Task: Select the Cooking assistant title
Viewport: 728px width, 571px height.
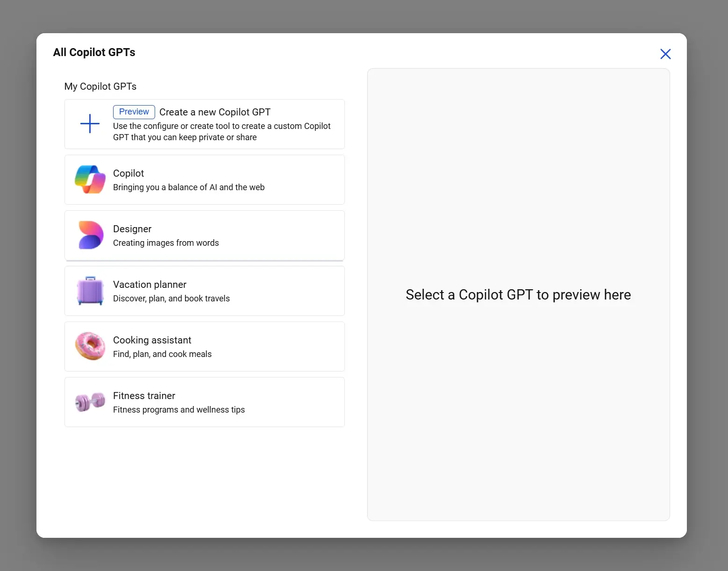Action: pyautogui.click(x=152, y=340)
